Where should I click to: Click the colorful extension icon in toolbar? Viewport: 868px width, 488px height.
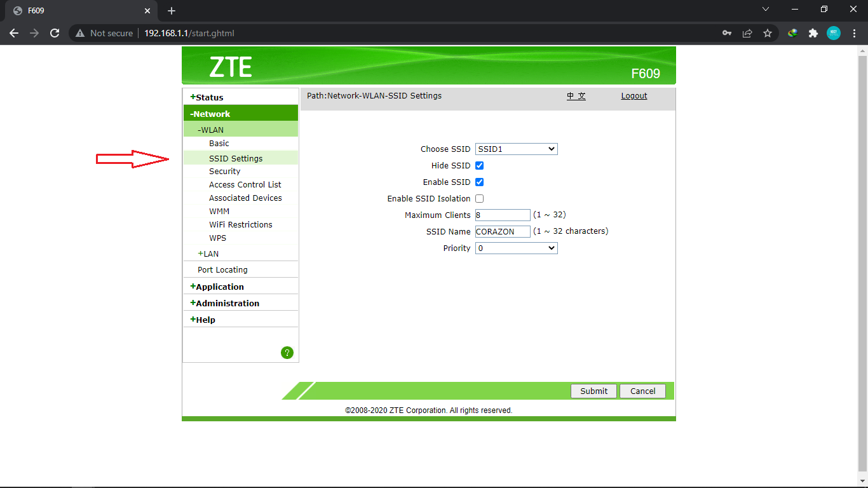coord(793,33)
